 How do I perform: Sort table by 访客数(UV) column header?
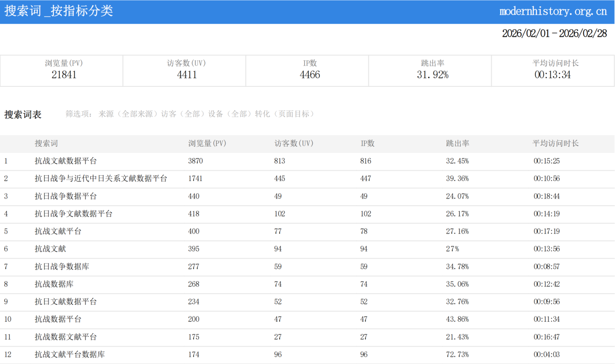(x=293, y=144)
